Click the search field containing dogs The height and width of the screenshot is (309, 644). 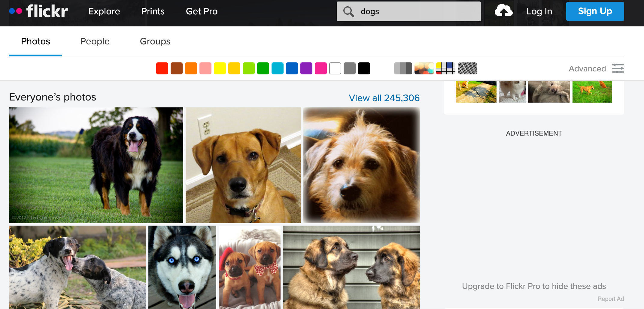pos(409,11)
